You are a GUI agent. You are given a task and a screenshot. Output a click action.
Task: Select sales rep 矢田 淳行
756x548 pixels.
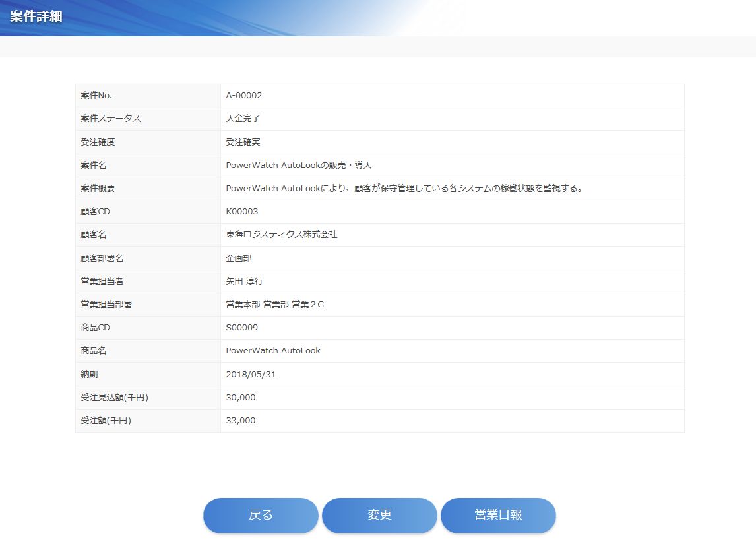[x=245, y=282]
